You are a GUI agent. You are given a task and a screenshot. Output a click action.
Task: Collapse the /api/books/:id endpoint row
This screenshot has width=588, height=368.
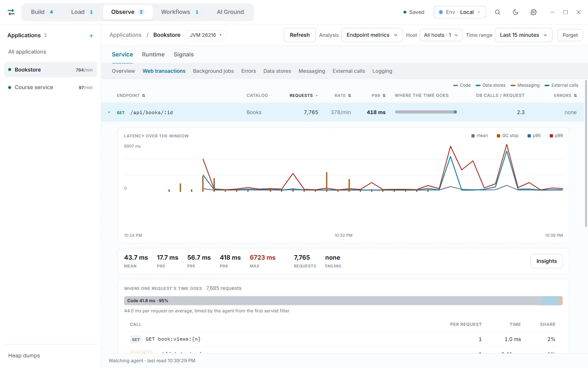(x=109, y=112)
